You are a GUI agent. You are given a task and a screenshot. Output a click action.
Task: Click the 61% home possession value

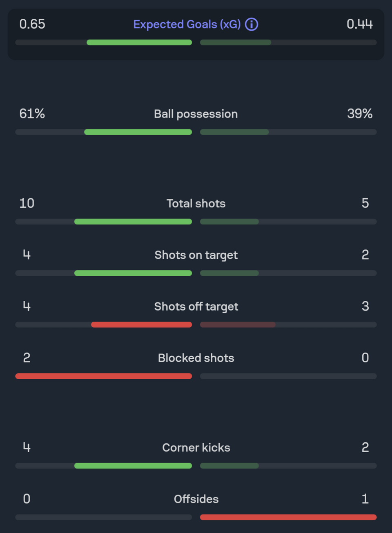coord(32,113)
